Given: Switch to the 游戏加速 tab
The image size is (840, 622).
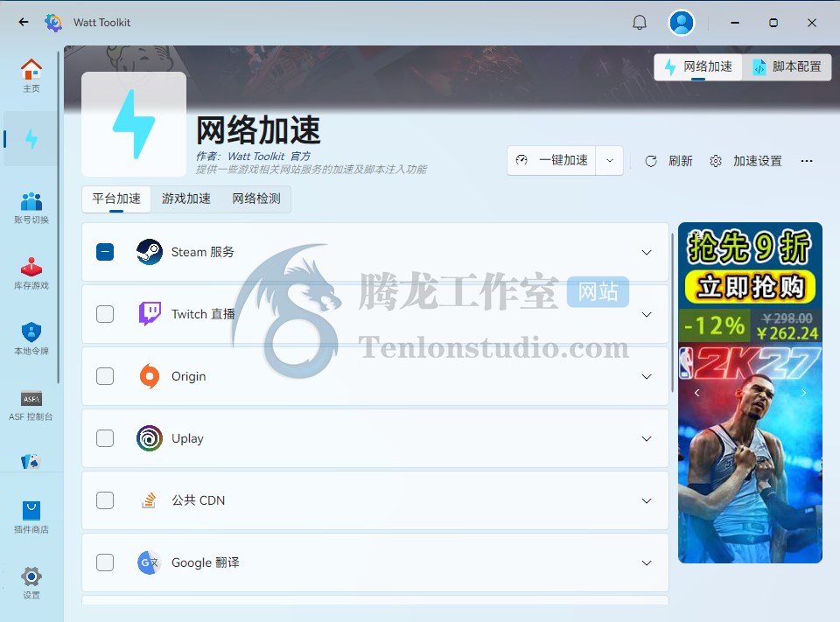Looking at the screenshot, I should [185, 199].
